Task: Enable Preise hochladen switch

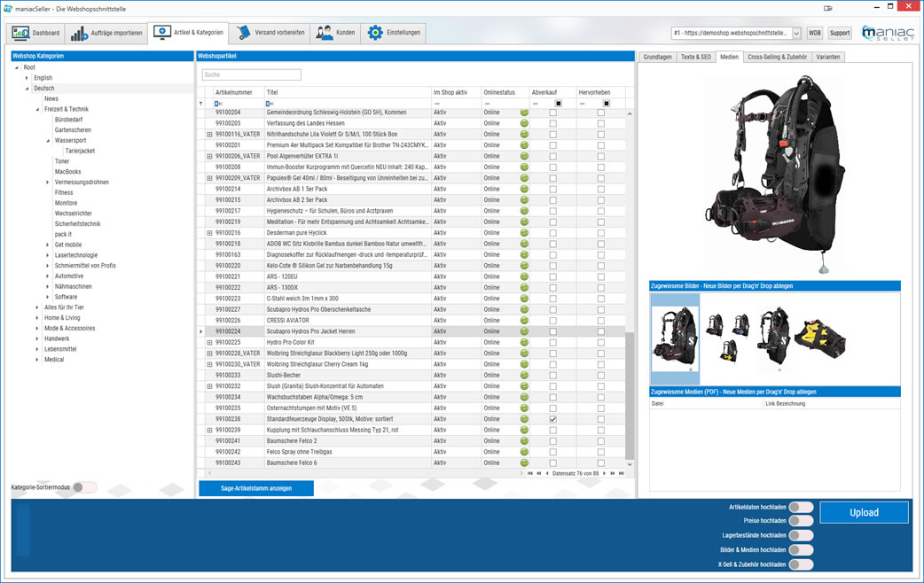Action: pyautogui.click(x=801, y=521)
